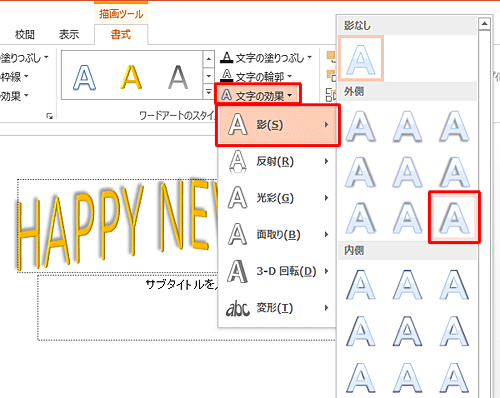
Task: Open the 光彩(G) glow submenu
Action: 277,198
